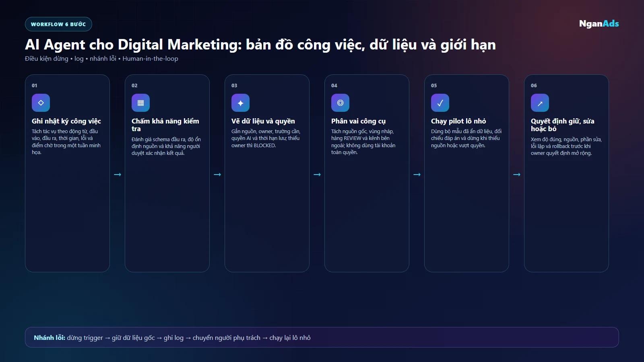644x362 pixels.
Task: Click the arrow between steps 03 and 04
Action: [x=317, y=175]
